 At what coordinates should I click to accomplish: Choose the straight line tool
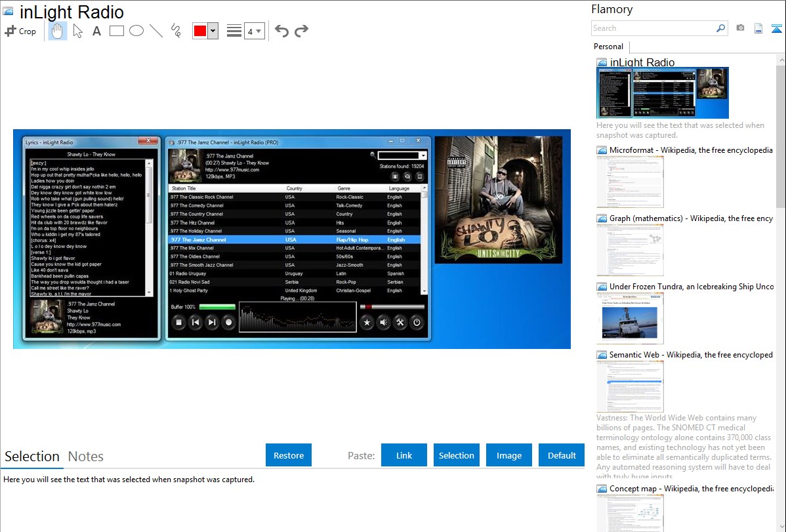(156, 31)
